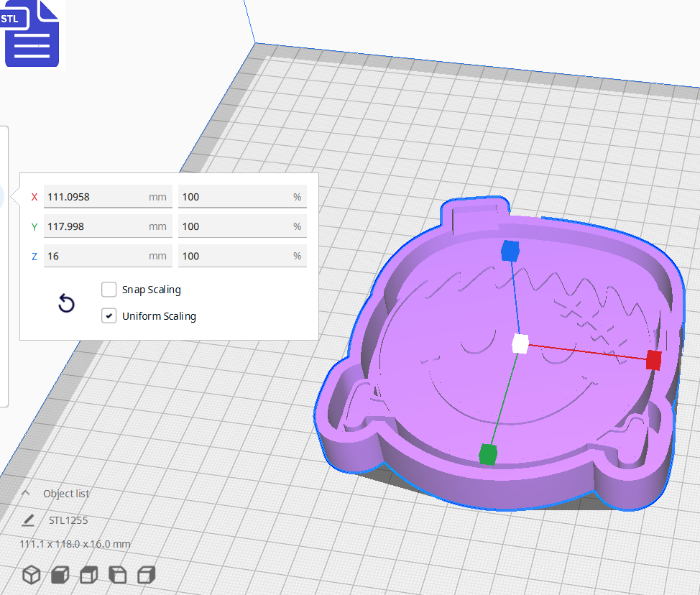The height and width of the screenshot is (595, 700).
Task: Select the left side view icon
Action: 117,574
